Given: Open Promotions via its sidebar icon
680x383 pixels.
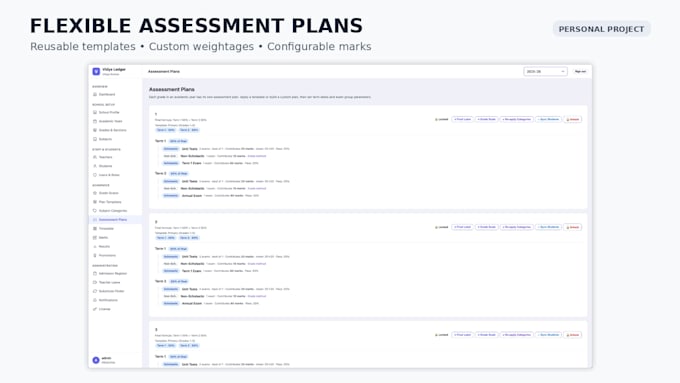Looking at the screenshot, I should 95,255.
